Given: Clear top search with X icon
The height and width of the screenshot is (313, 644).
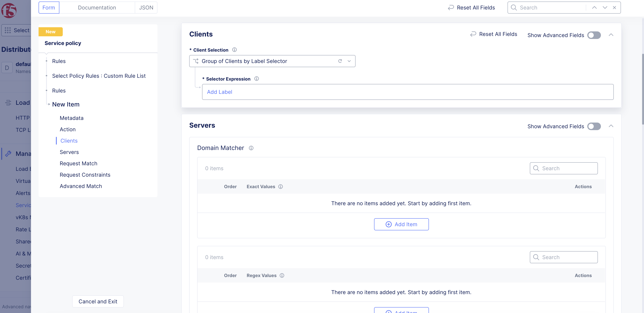Looking at the screenshot, I should click(x=614, y=8).
